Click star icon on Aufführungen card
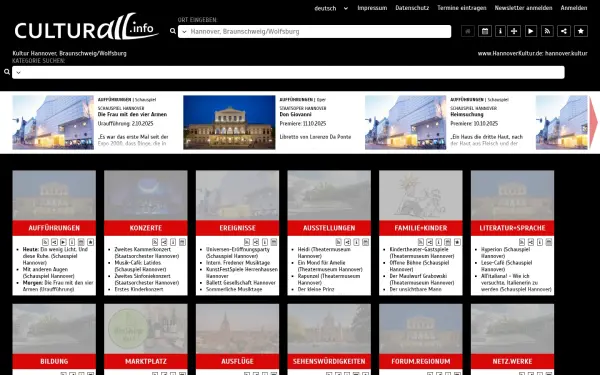The image size is (600, 375). 90,242
